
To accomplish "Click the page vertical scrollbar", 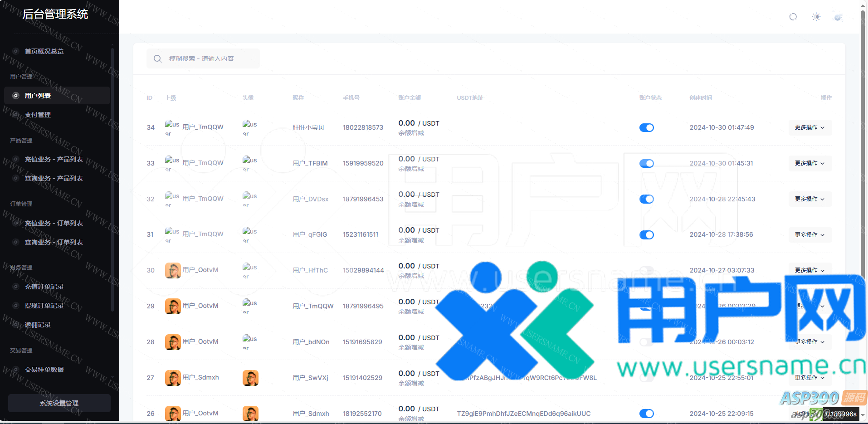I will click(x=863, y=136).
